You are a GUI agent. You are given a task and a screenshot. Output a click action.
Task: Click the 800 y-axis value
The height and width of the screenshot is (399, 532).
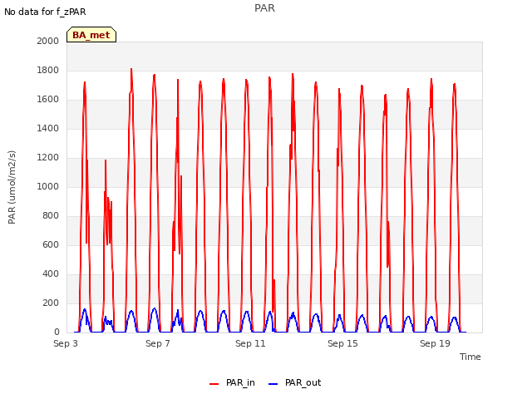click(x=51, y=216)
